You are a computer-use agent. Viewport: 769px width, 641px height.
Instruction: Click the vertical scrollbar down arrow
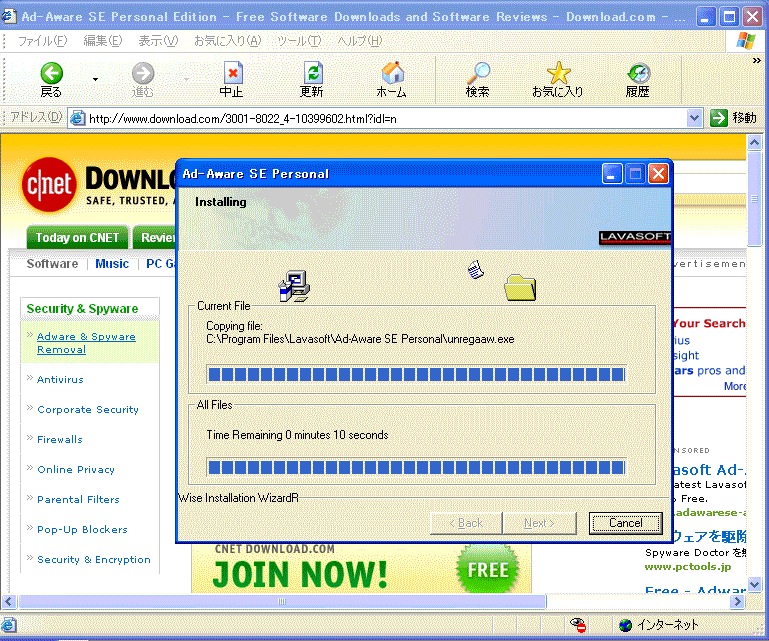[x=754, y=584]
